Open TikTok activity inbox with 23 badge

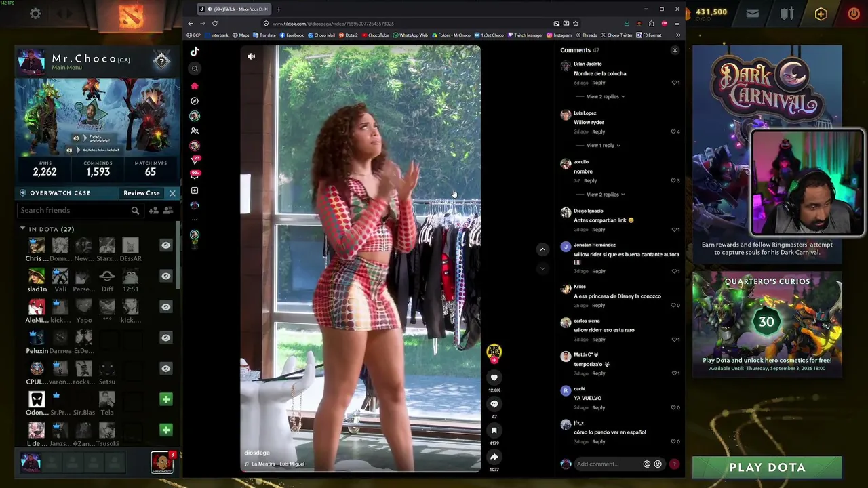pyautogui.click(x=195, y=161)
